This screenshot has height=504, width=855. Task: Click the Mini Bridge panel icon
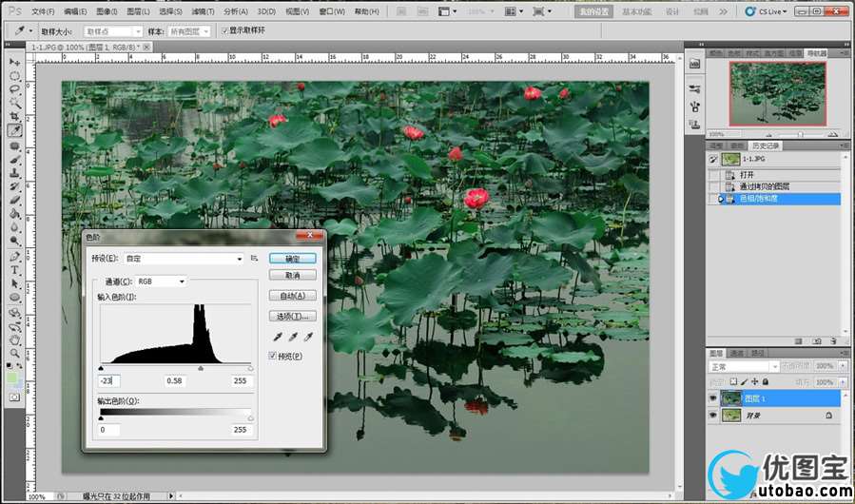pyautogui.click(x=694, y=64)
